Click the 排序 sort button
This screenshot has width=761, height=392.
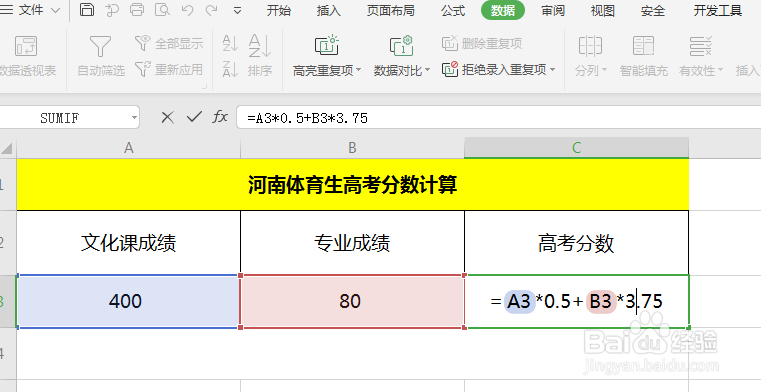[x=260, y=56]
